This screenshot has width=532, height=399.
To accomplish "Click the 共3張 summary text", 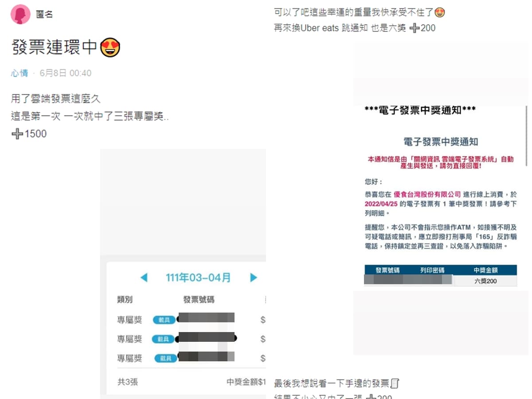I will pos(128,382).
